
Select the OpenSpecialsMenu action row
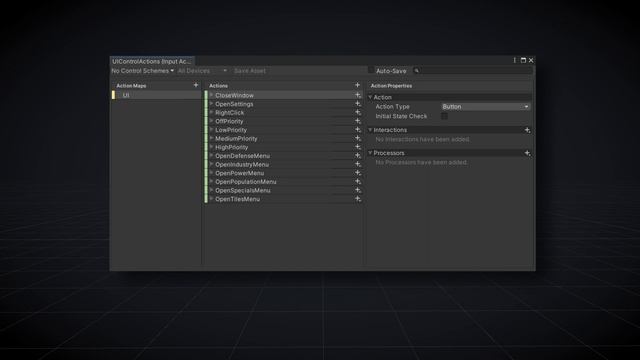click(284, 190)
